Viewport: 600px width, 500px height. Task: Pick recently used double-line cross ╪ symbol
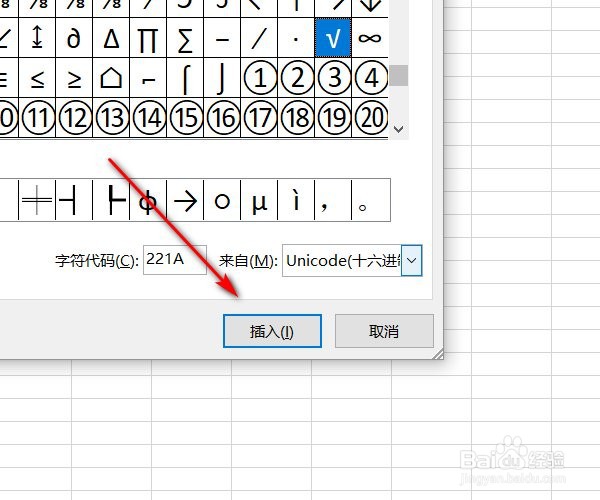[37, 200]
